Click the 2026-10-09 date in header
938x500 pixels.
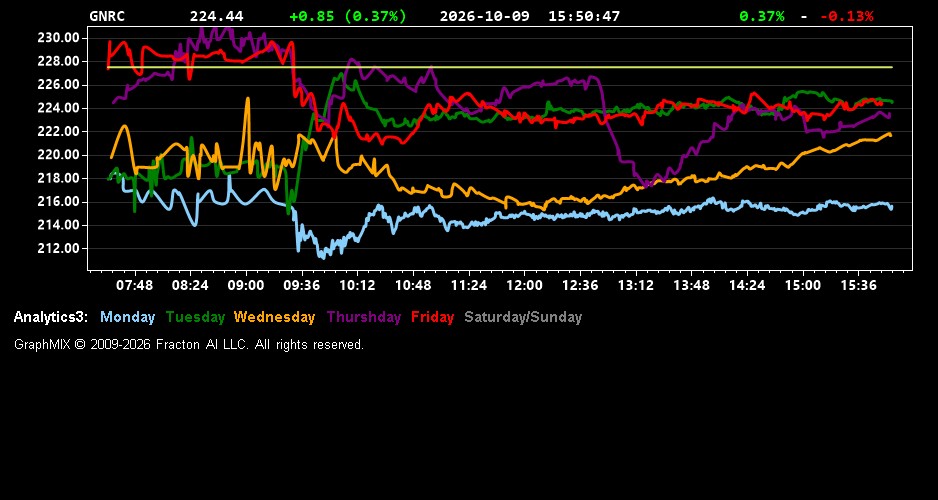(485, 16)
